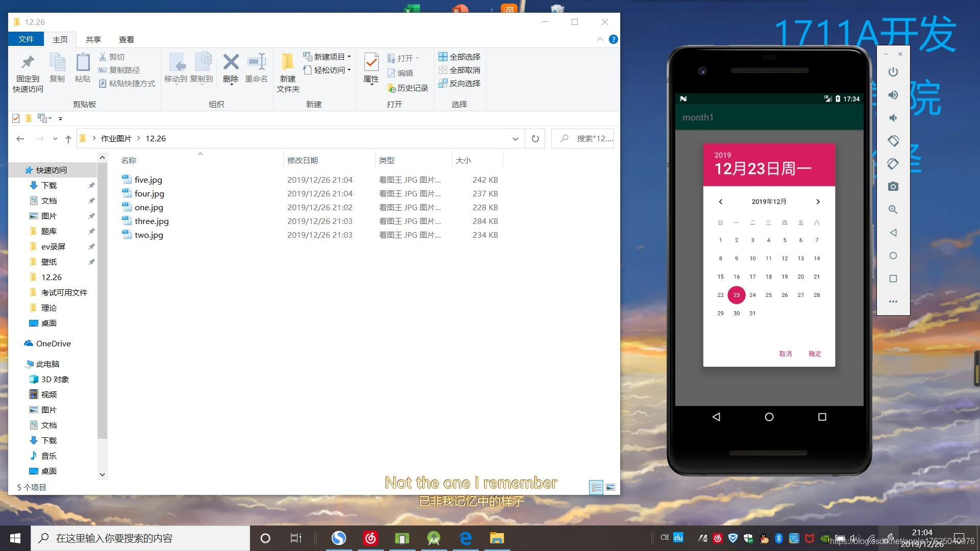Switch to details view mode

click(x=596, y=487)
